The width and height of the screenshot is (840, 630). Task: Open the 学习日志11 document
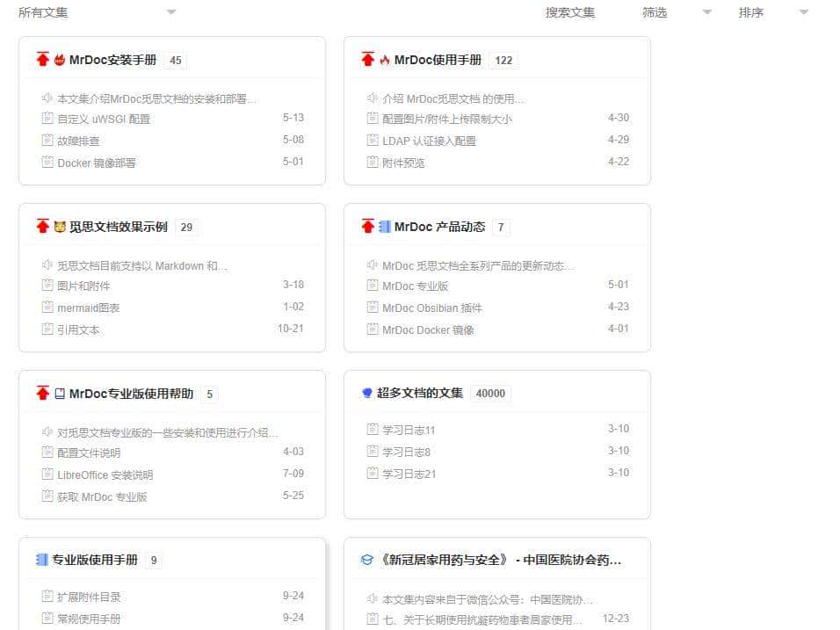point(411,430)
